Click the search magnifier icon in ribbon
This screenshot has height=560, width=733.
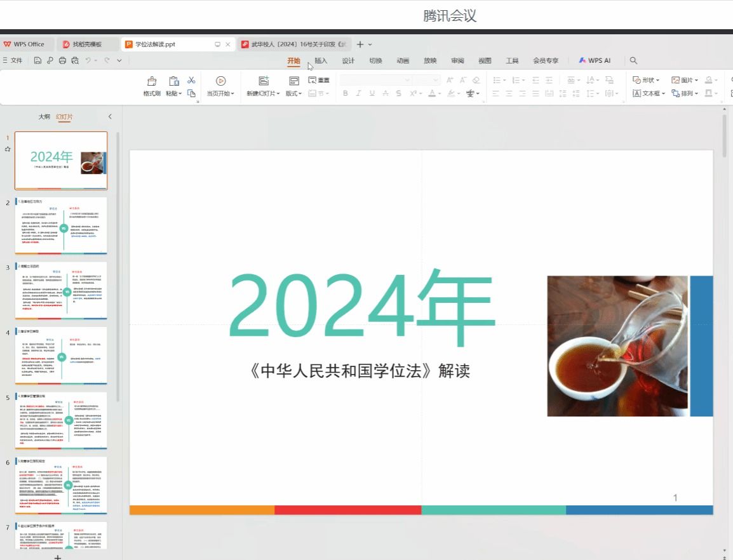(633, 60)
